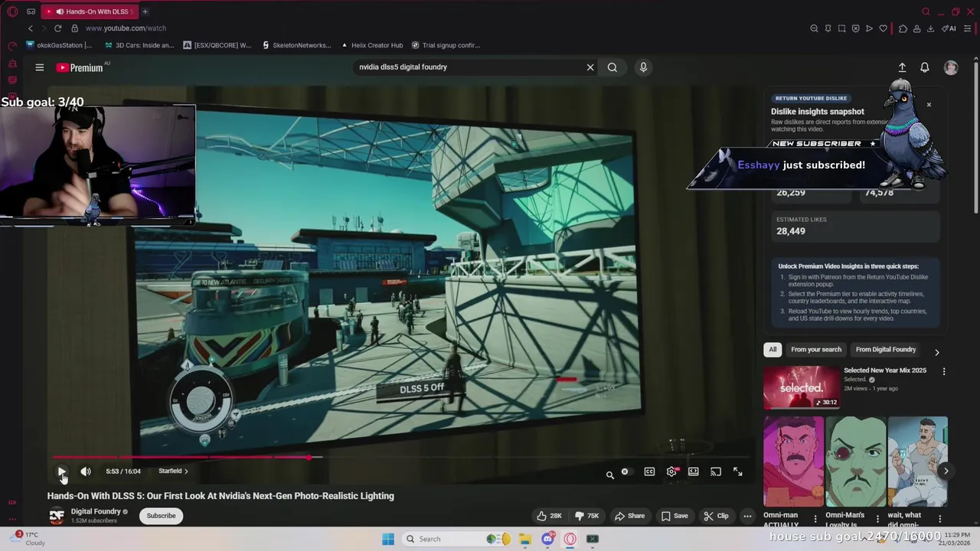Click the heart icon in the address bar
The image size is (980, 551).
point(883,28)
